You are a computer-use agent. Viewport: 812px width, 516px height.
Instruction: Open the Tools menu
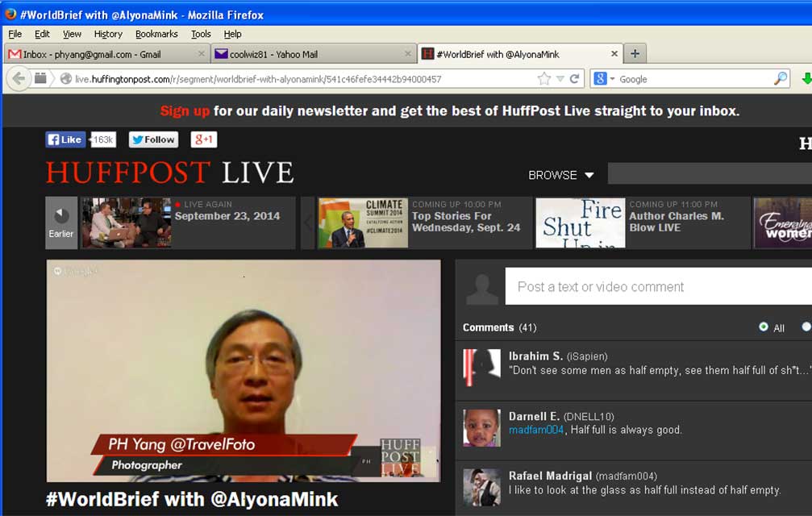click(x=201, y=34)
